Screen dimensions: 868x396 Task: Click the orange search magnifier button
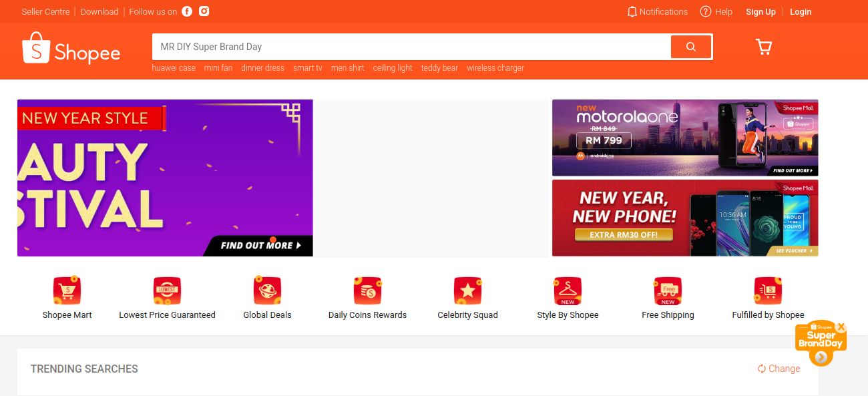(x=691, y=47)
